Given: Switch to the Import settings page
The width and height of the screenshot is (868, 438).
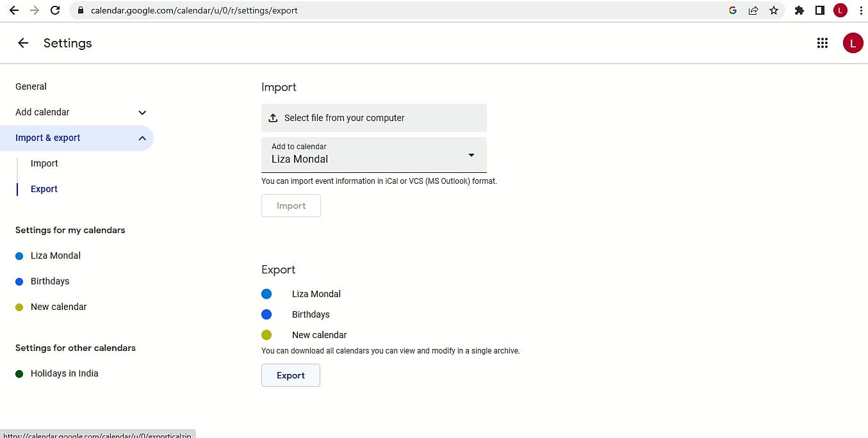Looking at the screenshot, I should click(x=44, y=163).
